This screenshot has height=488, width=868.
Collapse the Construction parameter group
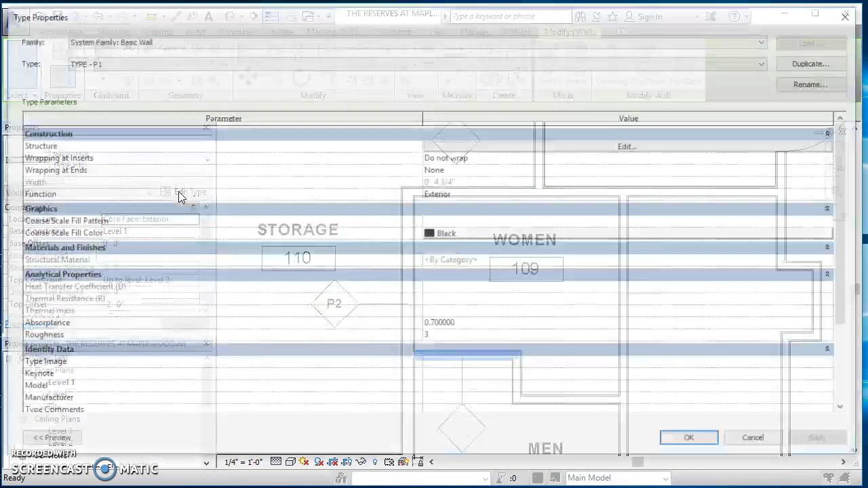point(827,134)
